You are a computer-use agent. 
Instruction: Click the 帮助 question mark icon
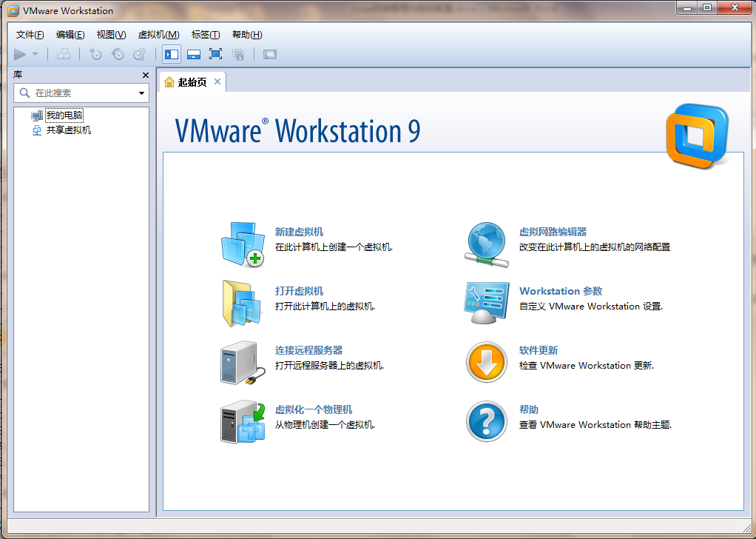pyautogui.click(x=487, y=421)
